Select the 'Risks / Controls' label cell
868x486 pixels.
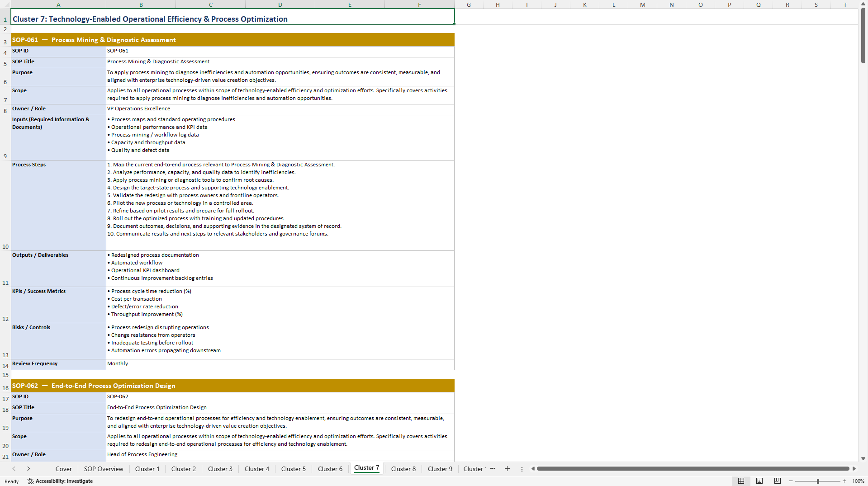58,341
